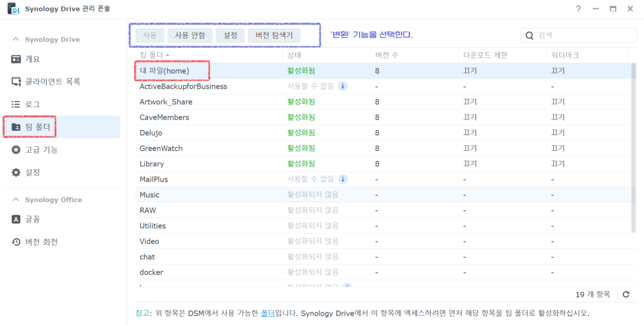The width and height of the screenshot is (644, 325).
Task: Select the GreenWatch folder row
Action: [x=383, y=148]
